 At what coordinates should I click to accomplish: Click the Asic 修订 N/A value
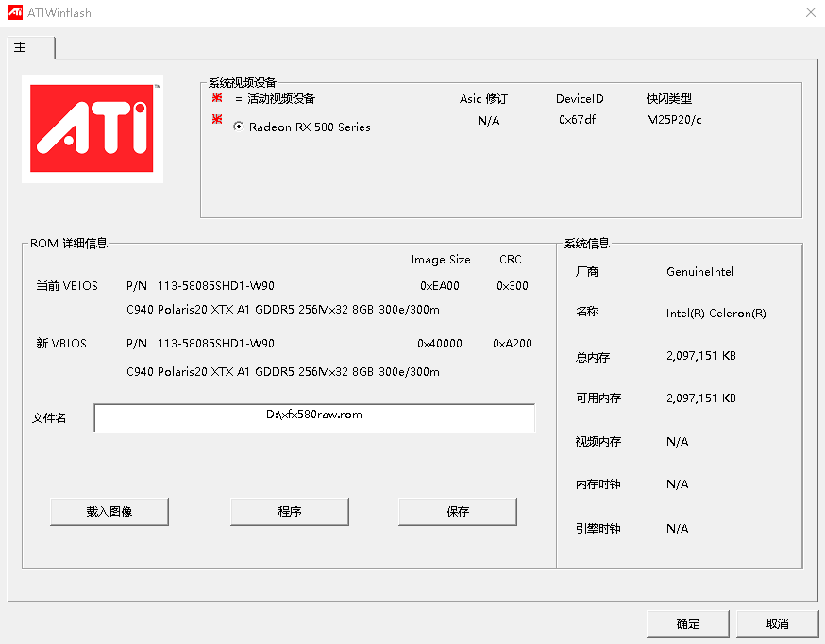coord(489,121)
